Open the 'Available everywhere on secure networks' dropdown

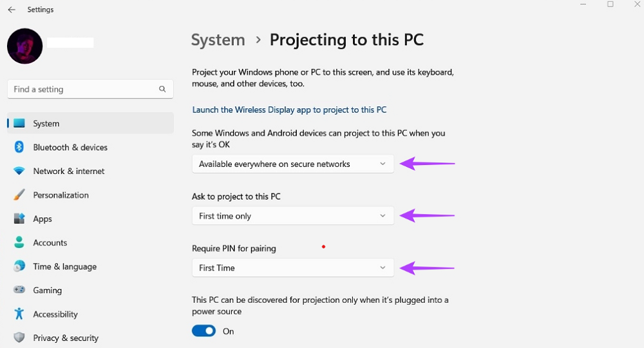point(292,164)
